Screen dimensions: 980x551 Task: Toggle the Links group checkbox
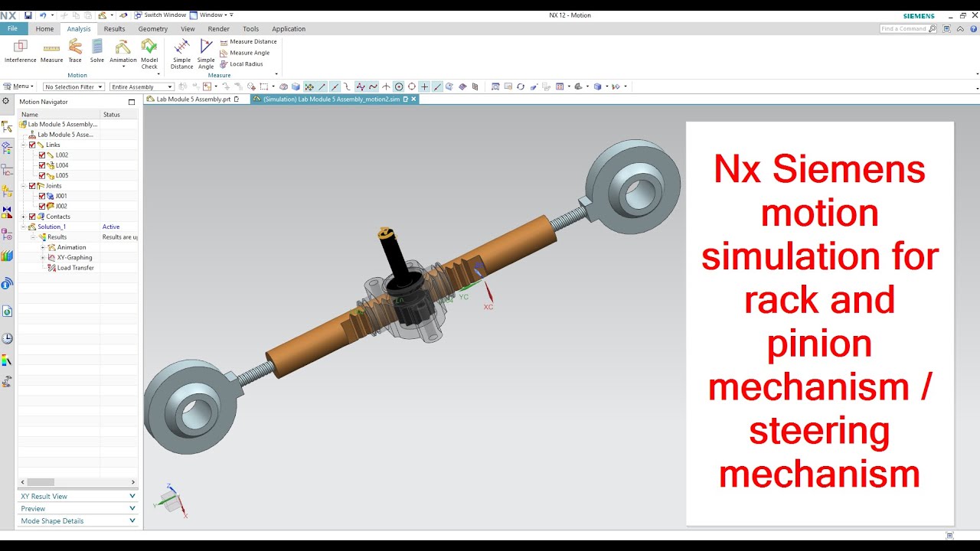(x=31, y=145)
